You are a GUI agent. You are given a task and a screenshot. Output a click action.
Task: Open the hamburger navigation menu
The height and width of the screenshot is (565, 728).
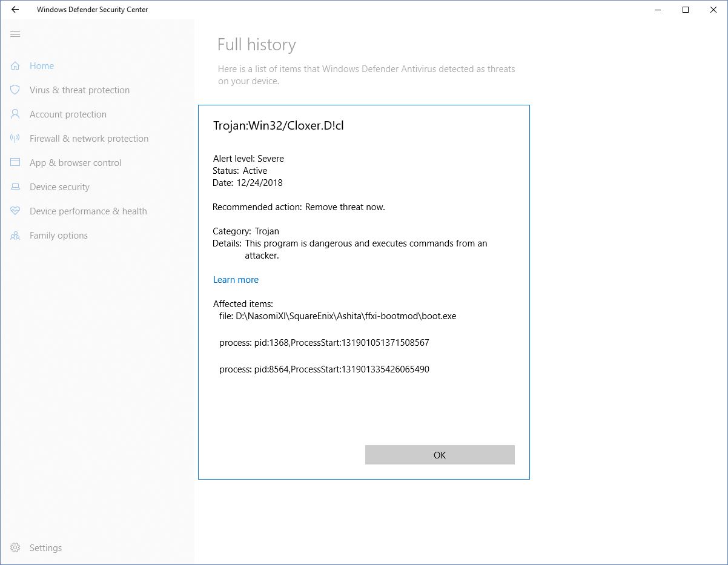[x=15, y=35]
